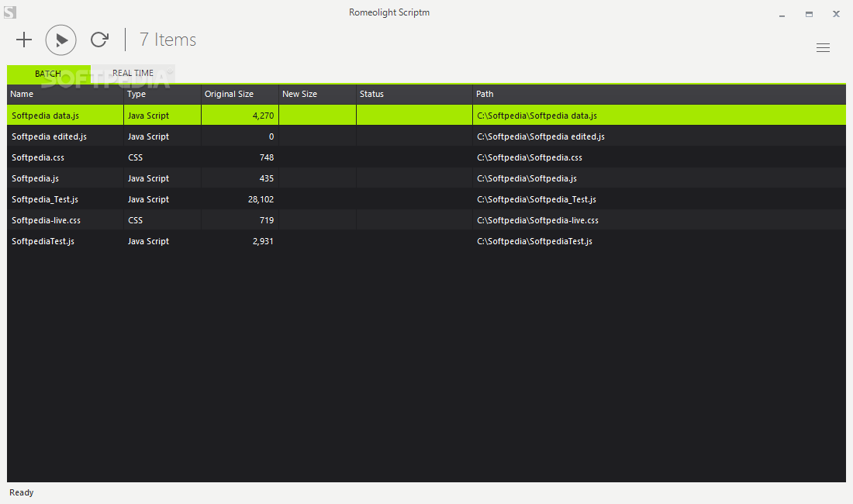This screenshot has height=504, width=853.
Task: Click the path C:\Softpedia\Softpedia-live.css
Action: [x=538, y=220]
